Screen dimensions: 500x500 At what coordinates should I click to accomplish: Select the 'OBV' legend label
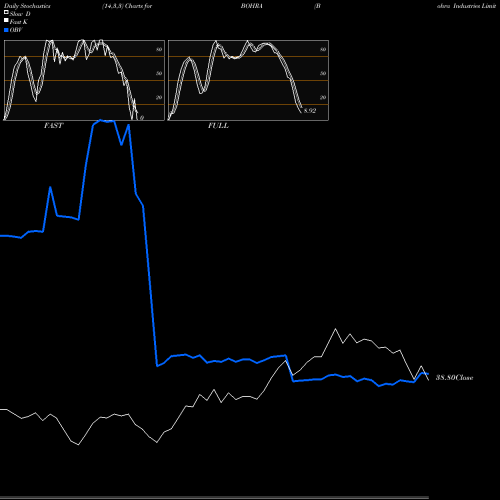click(16, 30)
